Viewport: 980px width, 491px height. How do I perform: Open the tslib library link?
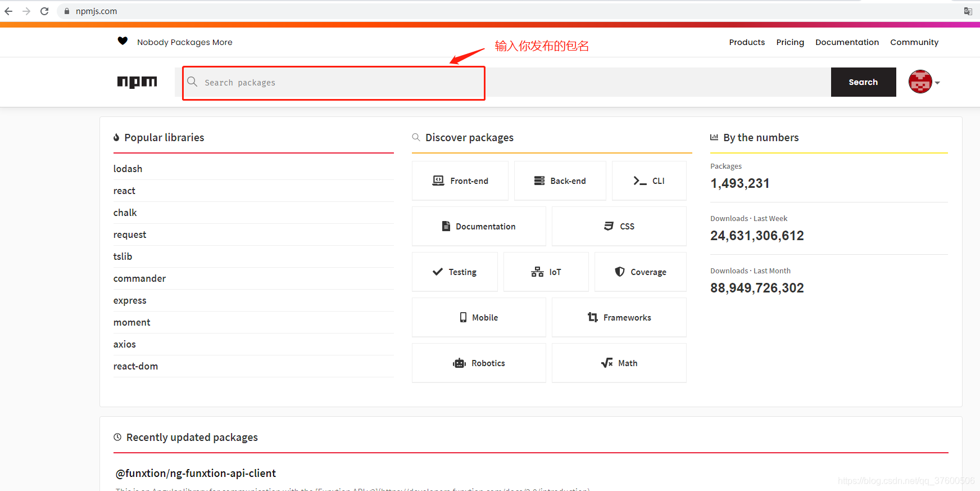(122, 256)
